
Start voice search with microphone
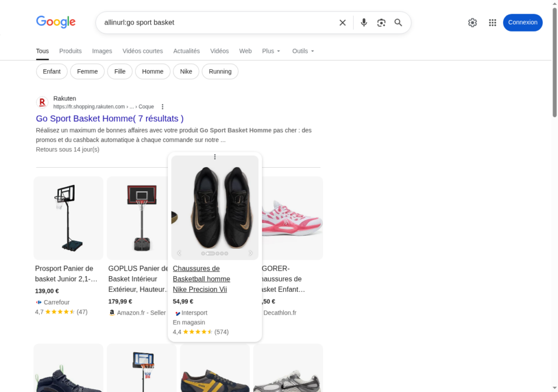(364, 23)
